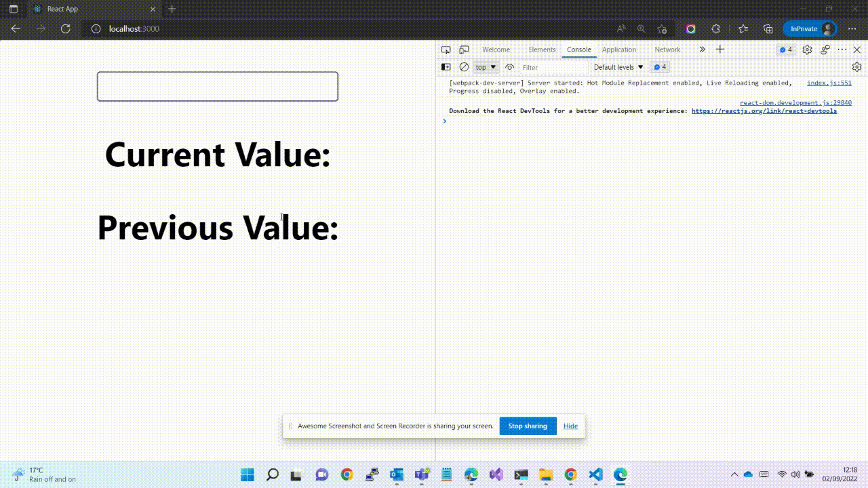868x488 pixels.
Task: Switch to the Network tab
Action: pos(667,49)
